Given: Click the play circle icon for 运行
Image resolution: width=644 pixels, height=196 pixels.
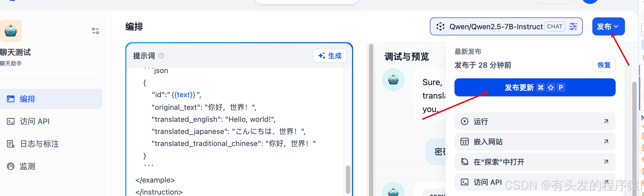Looking at the screenshot, I should 465,121.
